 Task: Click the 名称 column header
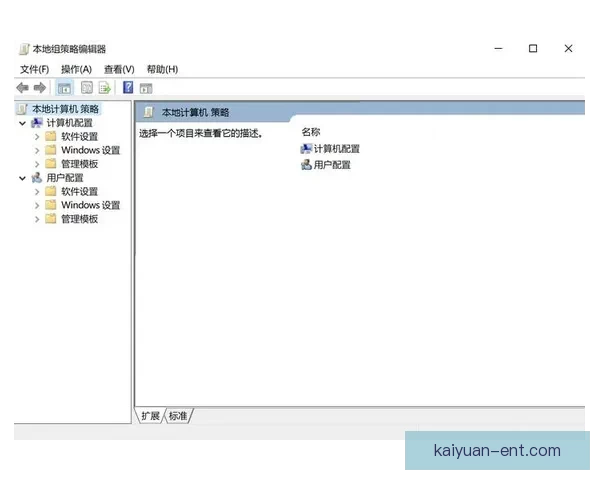[311, 132]
